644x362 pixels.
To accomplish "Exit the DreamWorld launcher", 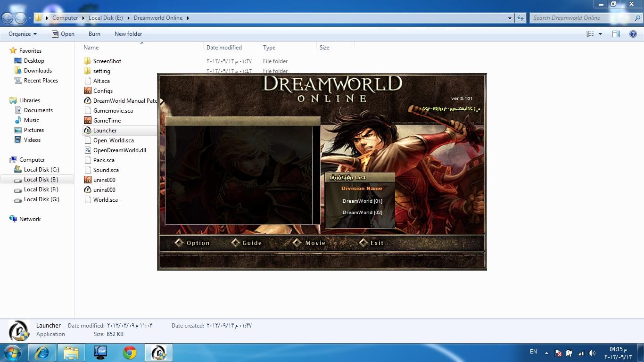I will coord(372,243).
